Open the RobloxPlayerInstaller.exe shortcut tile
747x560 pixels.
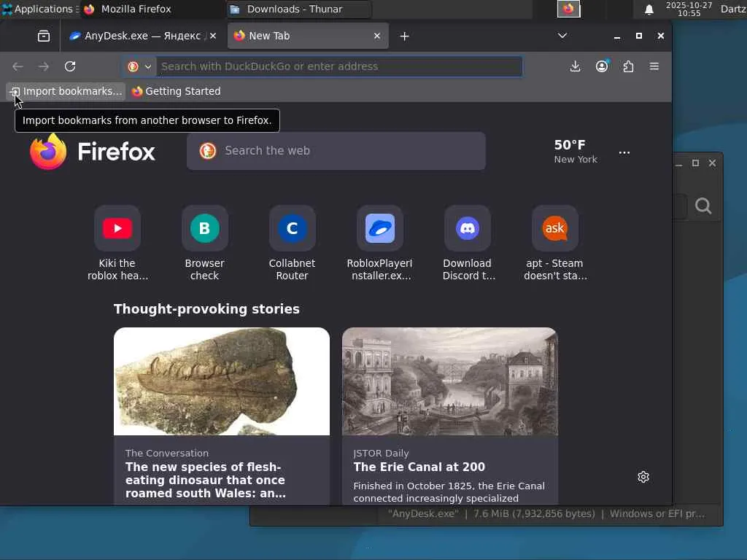[x=379, y=244]
